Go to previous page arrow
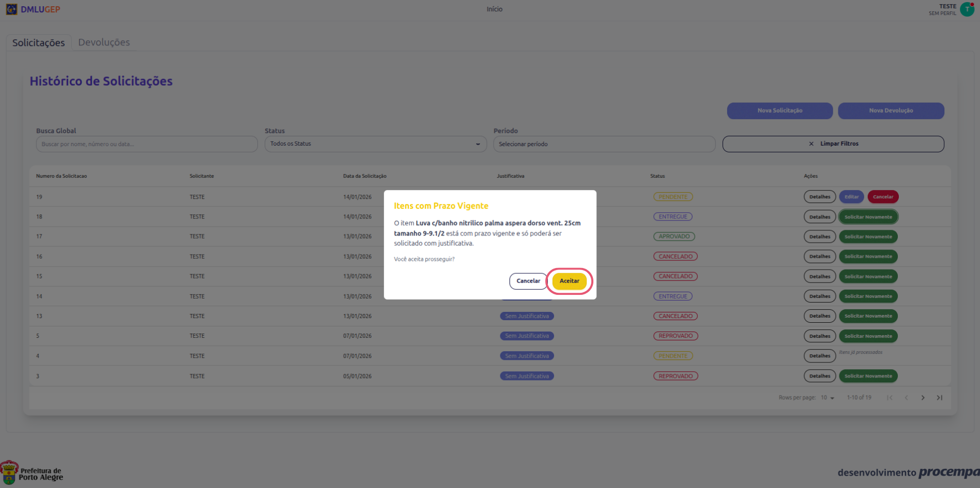The width and height of the screenshot is (980, 488). click(906, 398)
